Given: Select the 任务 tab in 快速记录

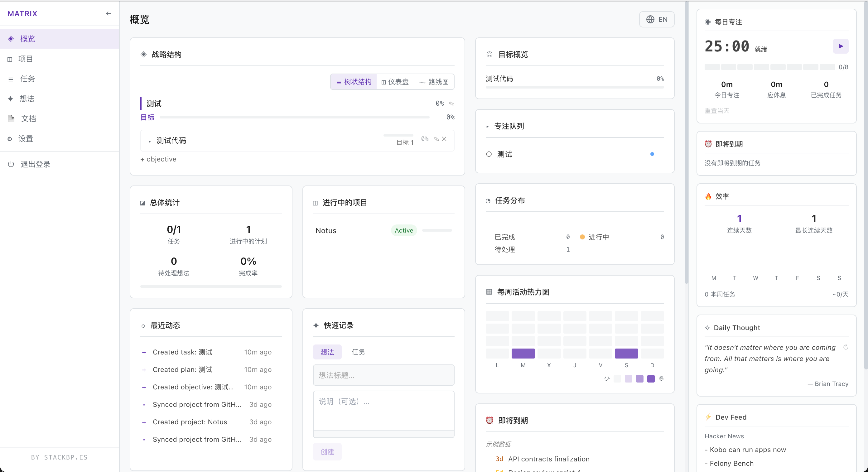Looking at the screenshot, I should pyautogui.click(x=358, y=352).
